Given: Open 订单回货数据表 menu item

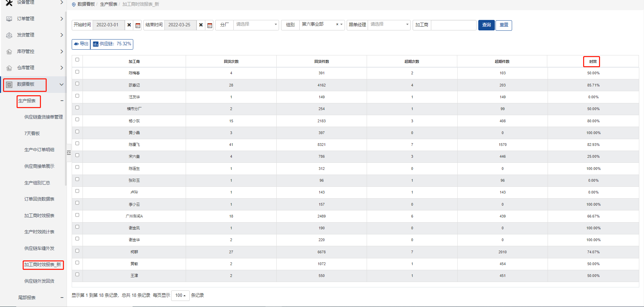Looking at the screenshot, I should 39,199.
